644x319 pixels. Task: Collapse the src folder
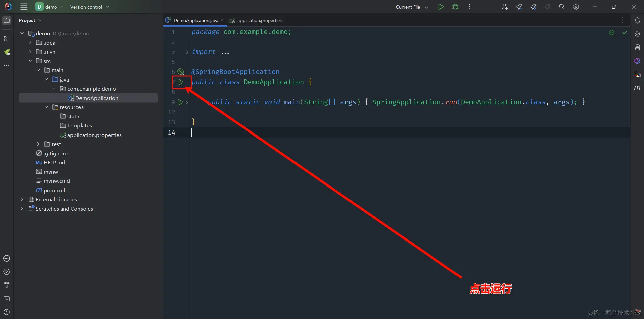click(x=30, y=61)
